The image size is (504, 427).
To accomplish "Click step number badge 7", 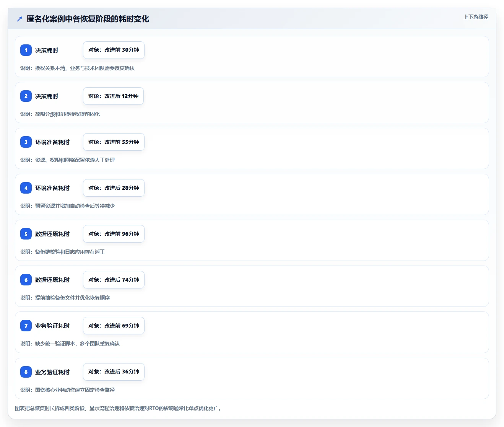I will (26, 326).
